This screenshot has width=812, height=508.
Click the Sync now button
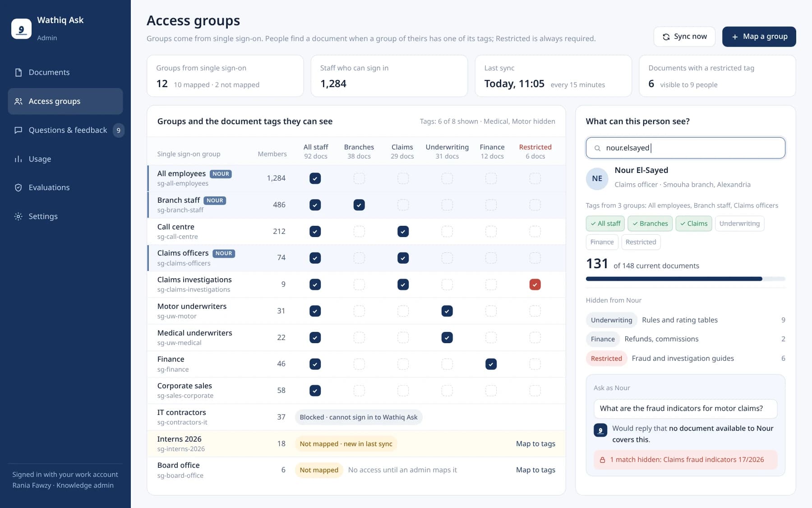684,37
